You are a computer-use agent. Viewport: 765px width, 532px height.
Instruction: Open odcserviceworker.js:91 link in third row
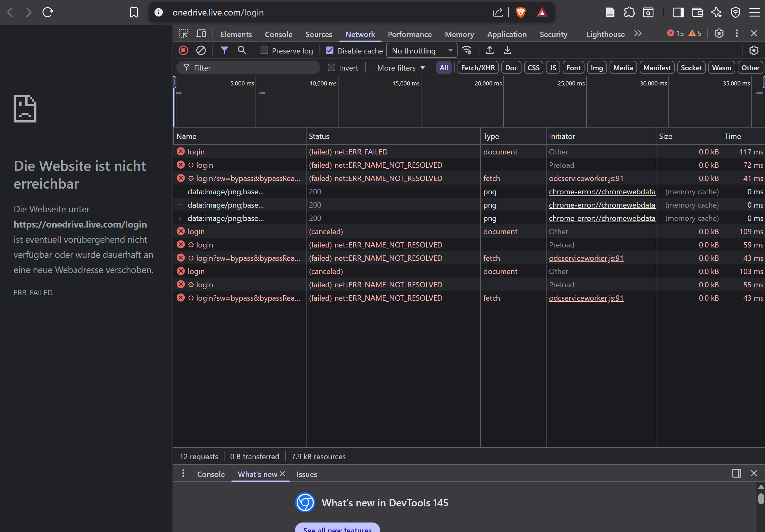586,178
